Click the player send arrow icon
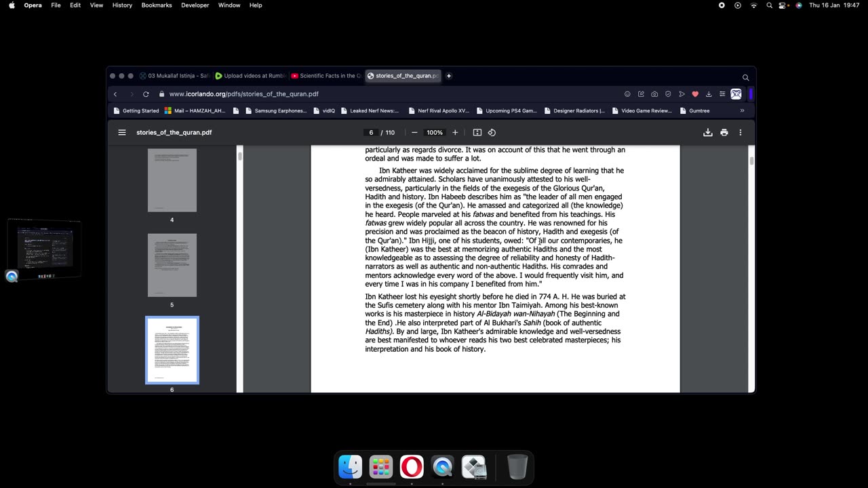Image resolution: width=868 pixels, height=488 pixels. (682, 94)
